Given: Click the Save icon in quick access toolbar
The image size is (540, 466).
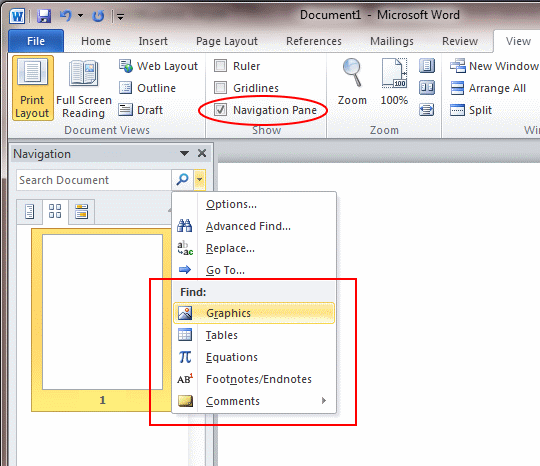Looking at the screenshot, I should point(44,16).
